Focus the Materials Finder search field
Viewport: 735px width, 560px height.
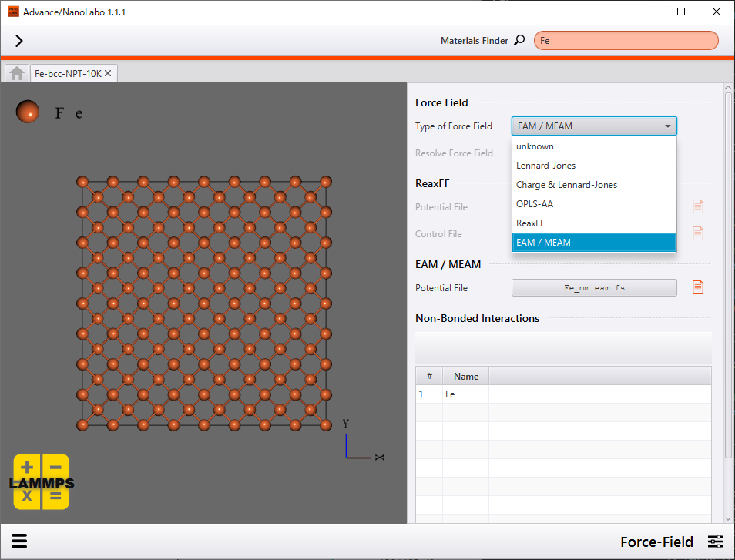(x=626, y=41)
